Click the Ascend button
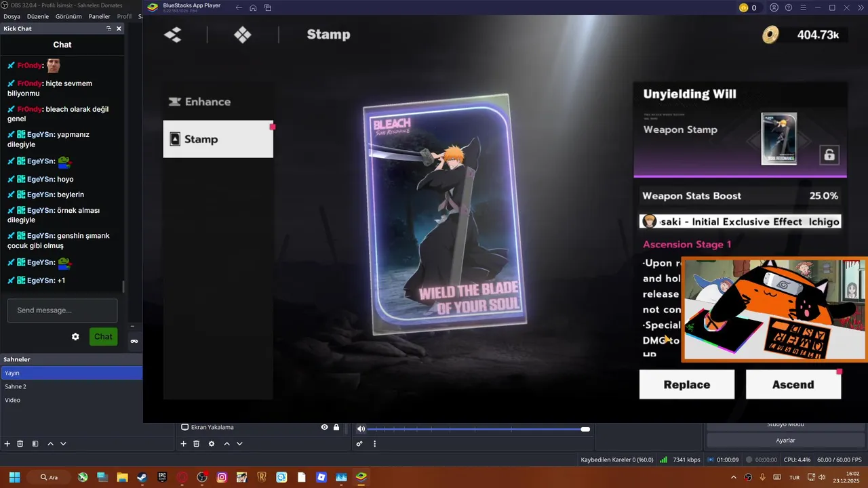868x488 pixels. [793, 384]
